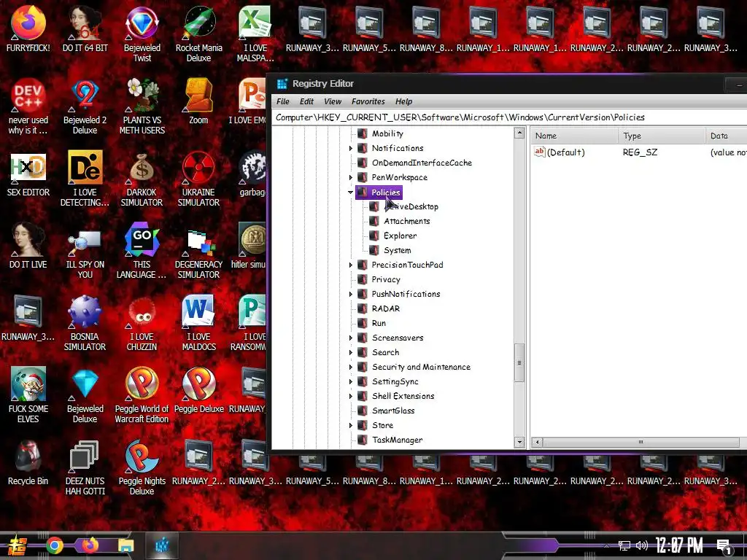747x560 pixels.
Task: Open the DO IT 64 BIT desktop icon
Action: point(85,28)
